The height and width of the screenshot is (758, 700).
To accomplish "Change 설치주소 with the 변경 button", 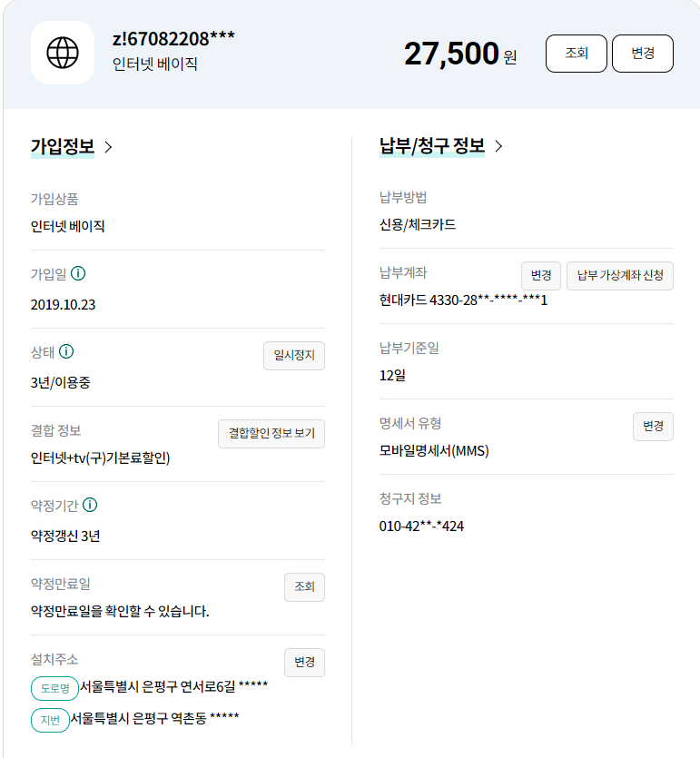I will coord(304,663).
